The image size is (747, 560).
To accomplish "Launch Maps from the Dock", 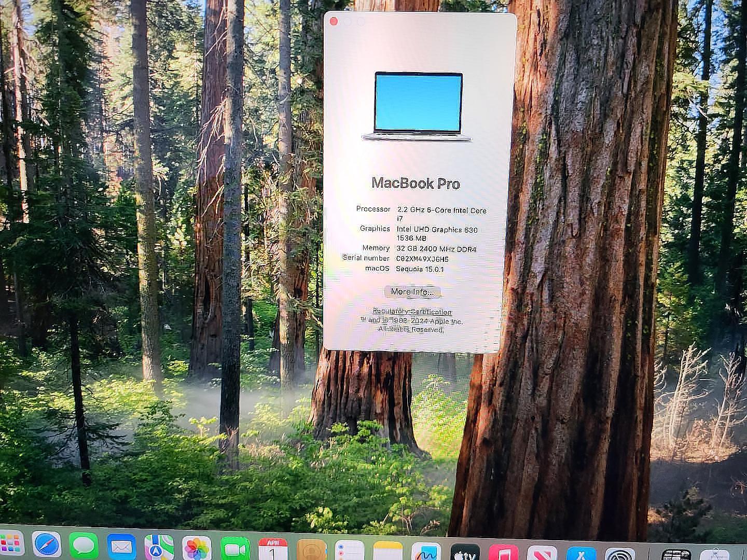I will tap(159, 548).
